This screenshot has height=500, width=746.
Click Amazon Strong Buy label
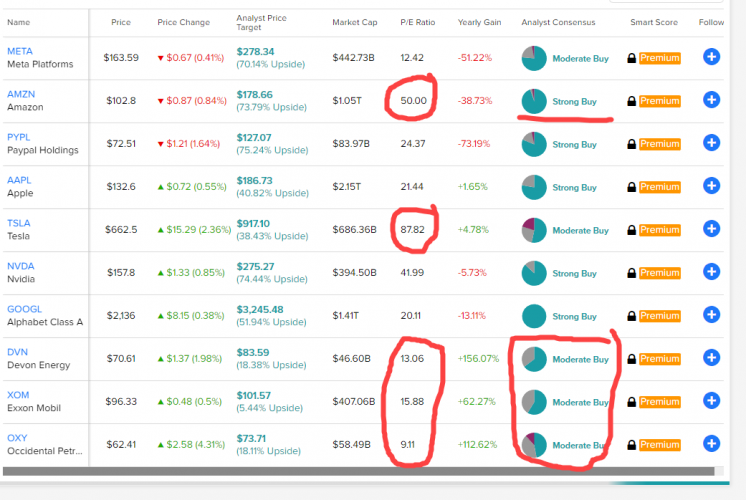[x=574, y=101]
